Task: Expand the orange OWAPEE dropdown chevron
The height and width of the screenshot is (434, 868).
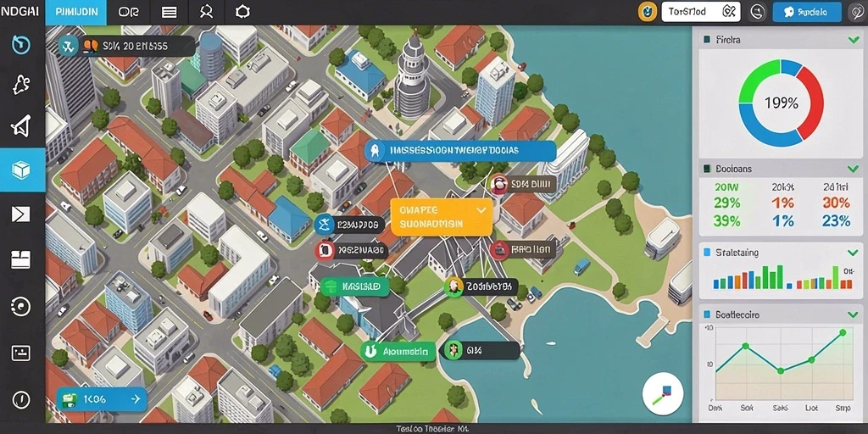Action: [481, 210]
